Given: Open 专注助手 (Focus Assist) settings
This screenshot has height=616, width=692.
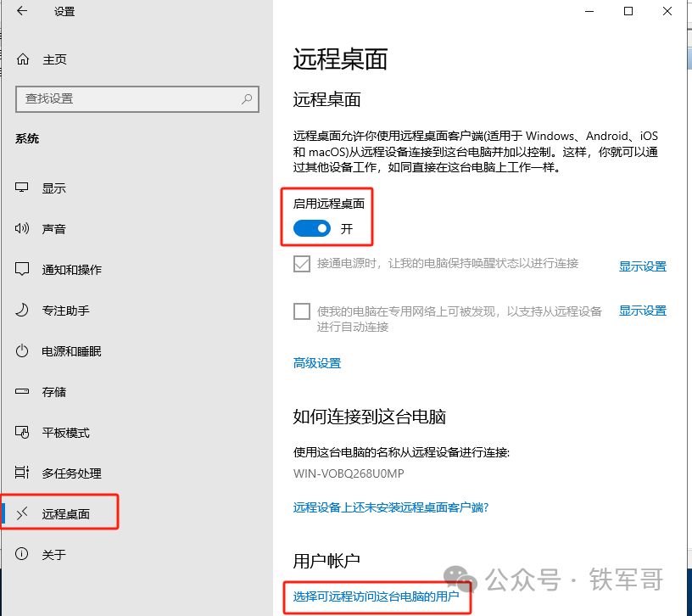Looking at the screenshot, I should [20, 310].
